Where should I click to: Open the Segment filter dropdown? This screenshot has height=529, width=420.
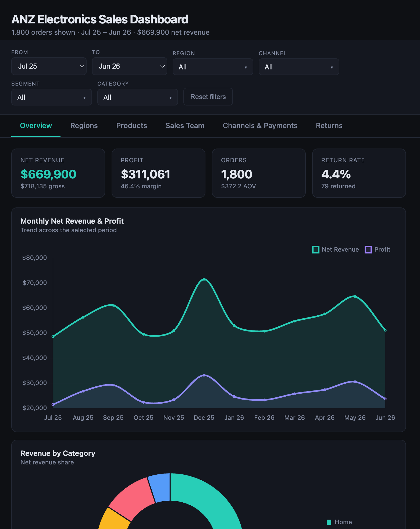(51, 97)
